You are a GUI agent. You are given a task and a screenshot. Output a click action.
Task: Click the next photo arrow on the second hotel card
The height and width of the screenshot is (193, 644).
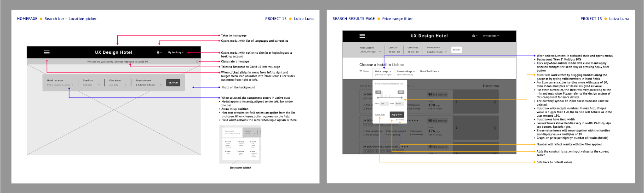(494, 127)
